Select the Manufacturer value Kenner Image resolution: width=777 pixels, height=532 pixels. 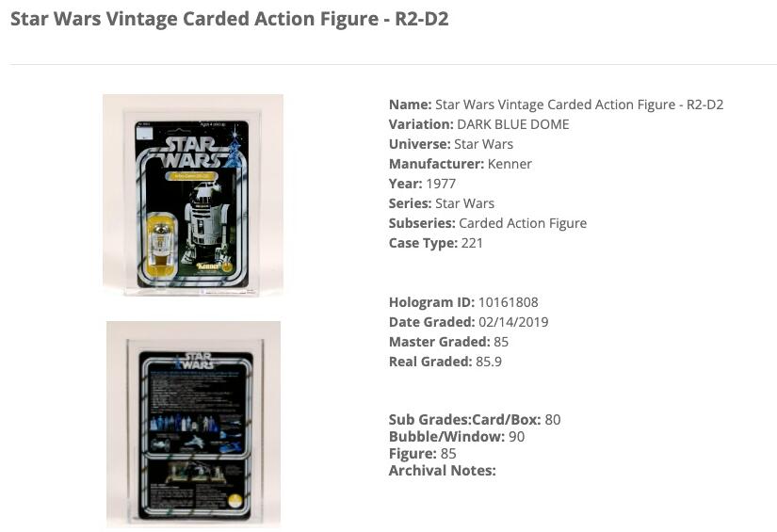509,164
